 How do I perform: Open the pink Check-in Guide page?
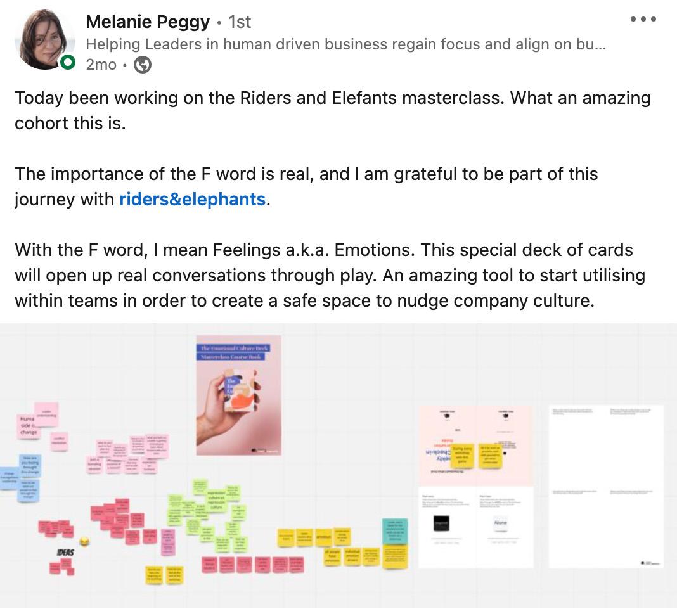(x=475, y=446)
